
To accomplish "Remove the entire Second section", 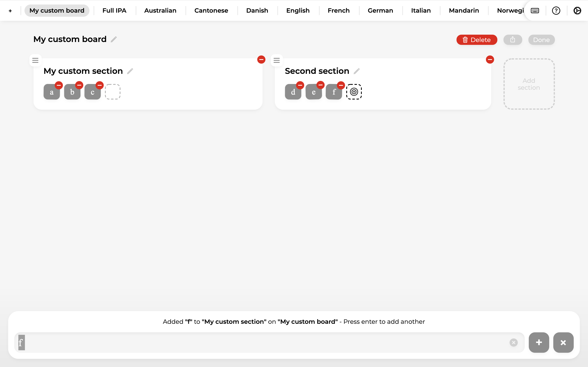I will click(490, 59).
